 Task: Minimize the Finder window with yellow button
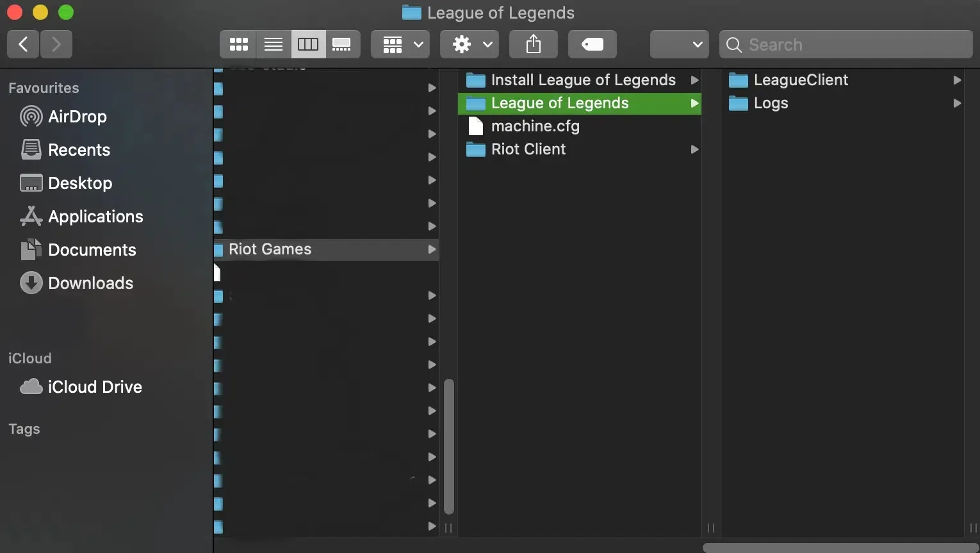coord(40,12)
